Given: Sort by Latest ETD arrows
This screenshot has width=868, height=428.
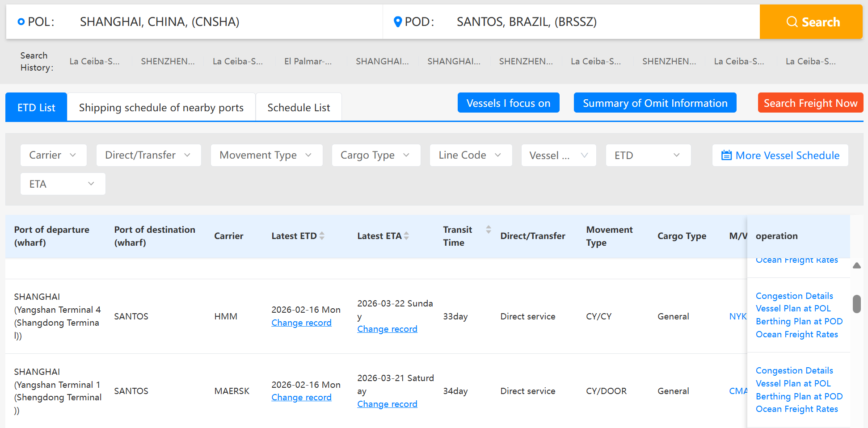Looking at the screenshot, I should (x=322, y=236).
